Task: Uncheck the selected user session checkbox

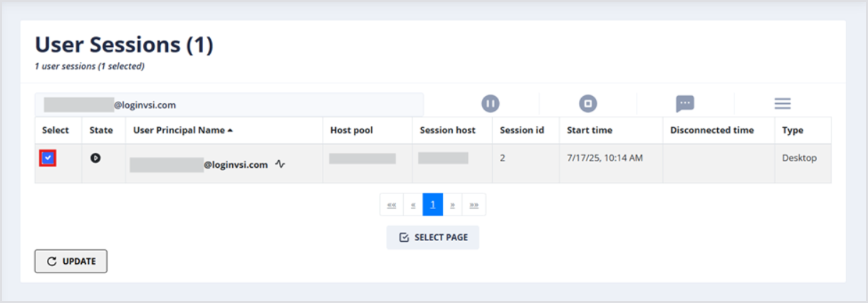Action: 48,158
